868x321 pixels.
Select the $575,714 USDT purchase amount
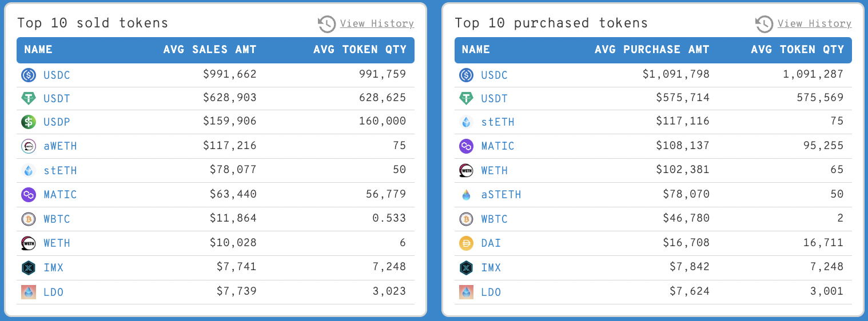click(x=683, y=98)
